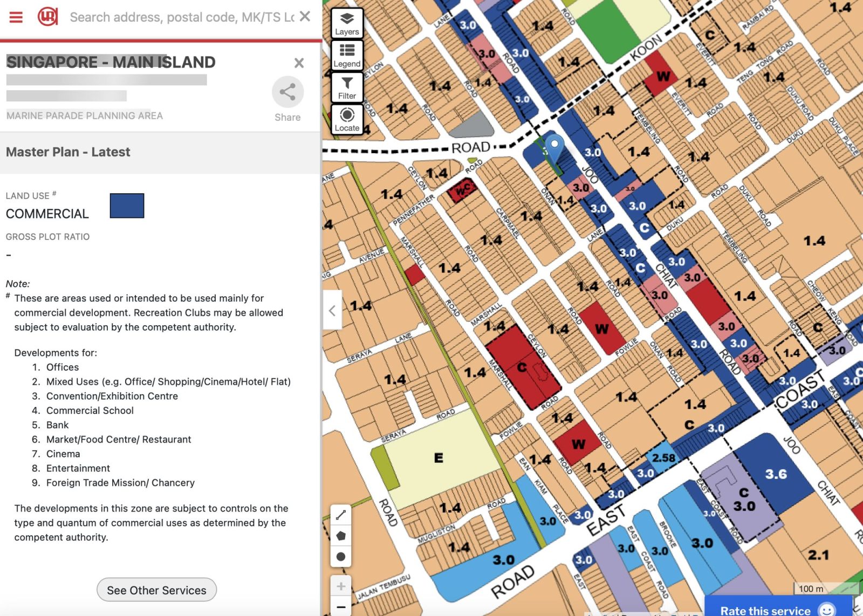Select the circle drawing tool
863x616 pixels.
[341, 557]
